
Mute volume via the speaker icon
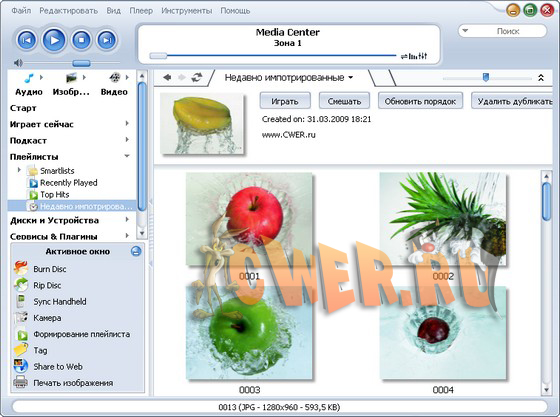coord(18,63)
